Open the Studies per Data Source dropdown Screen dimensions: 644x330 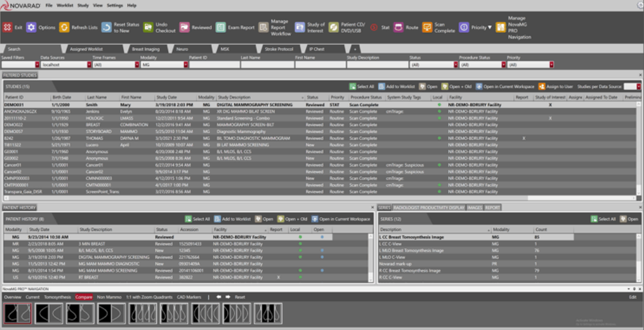(639, 87)
